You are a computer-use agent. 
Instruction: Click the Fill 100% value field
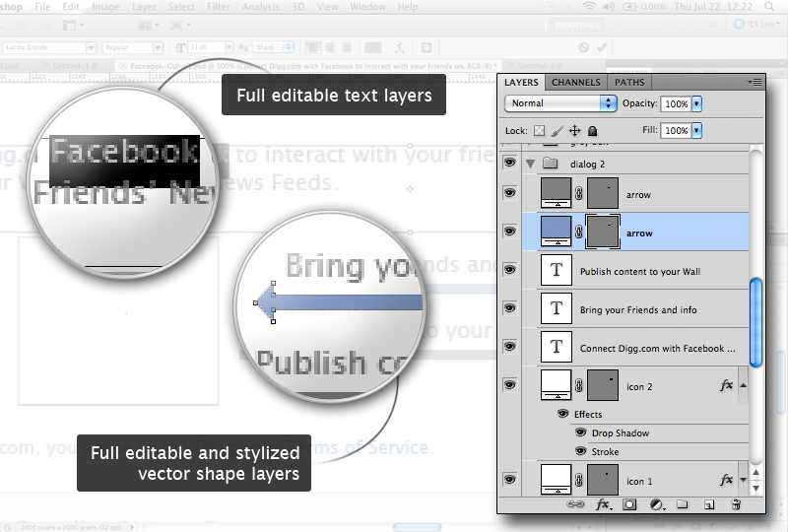pyautogui.click(x=677, y=130)
